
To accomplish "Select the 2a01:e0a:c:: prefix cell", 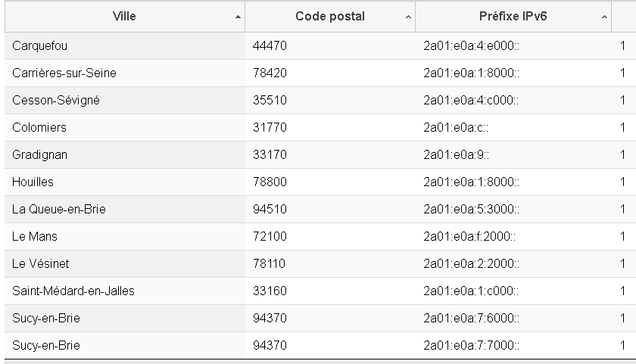I will pyautogui.click(x=456, y=128).
